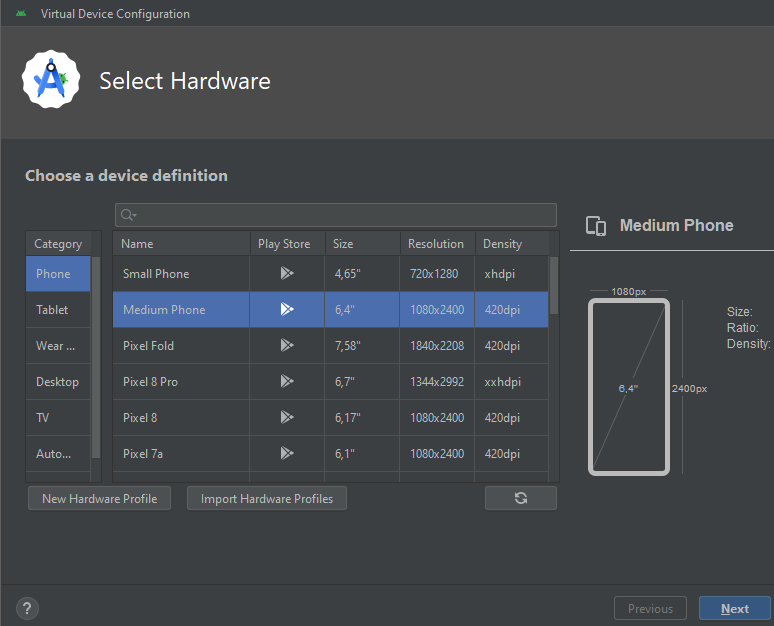The width and height of the screenshot is (774, 626).
Task: Click the Play Store icon in Pixel 8 row
Action: (287, 417)
